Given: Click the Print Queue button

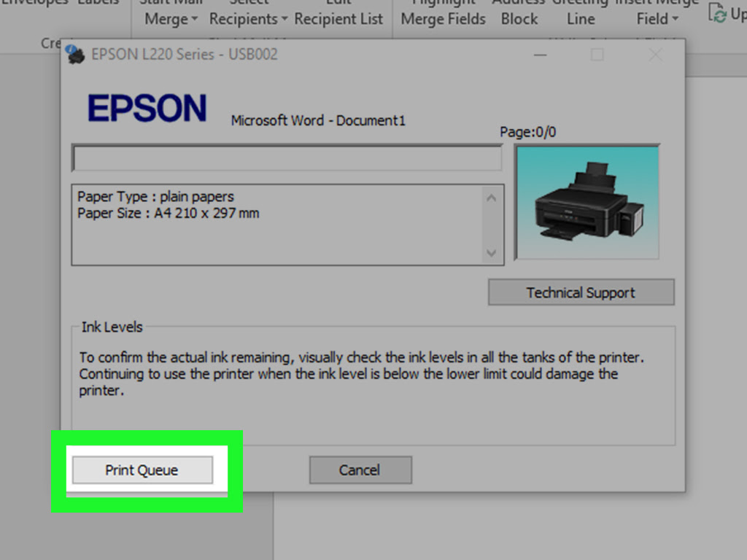Looking at the screenshot, I should 142,470.
